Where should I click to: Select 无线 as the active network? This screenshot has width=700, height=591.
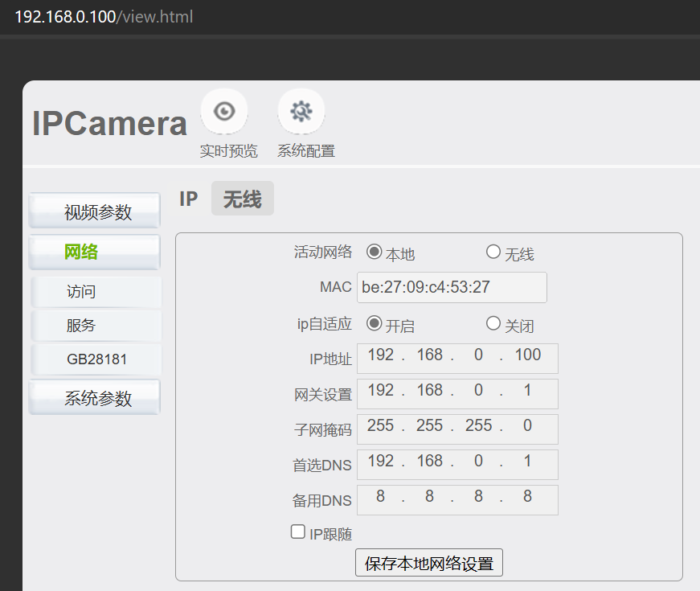(x=493, y=252)
